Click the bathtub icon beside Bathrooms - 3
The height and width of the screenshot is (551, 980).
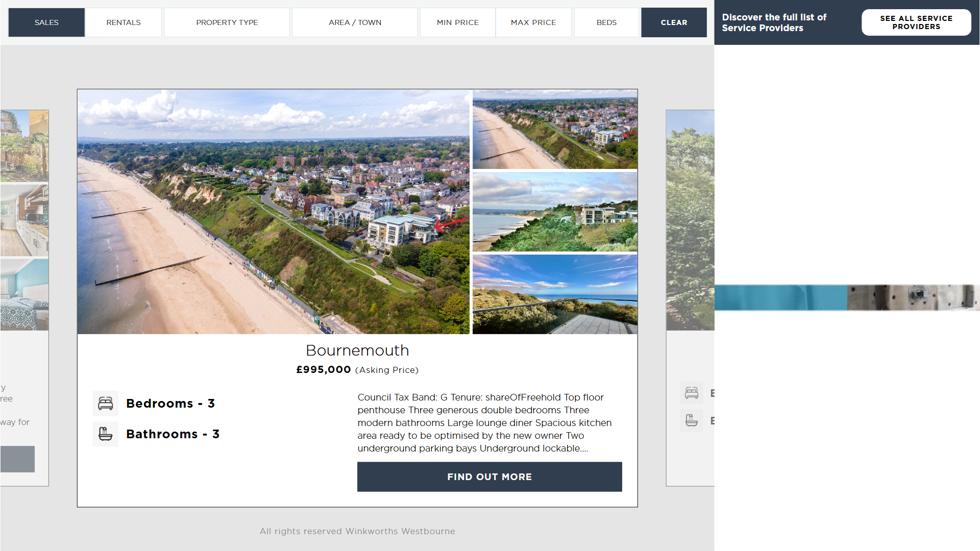coord(105,434)
